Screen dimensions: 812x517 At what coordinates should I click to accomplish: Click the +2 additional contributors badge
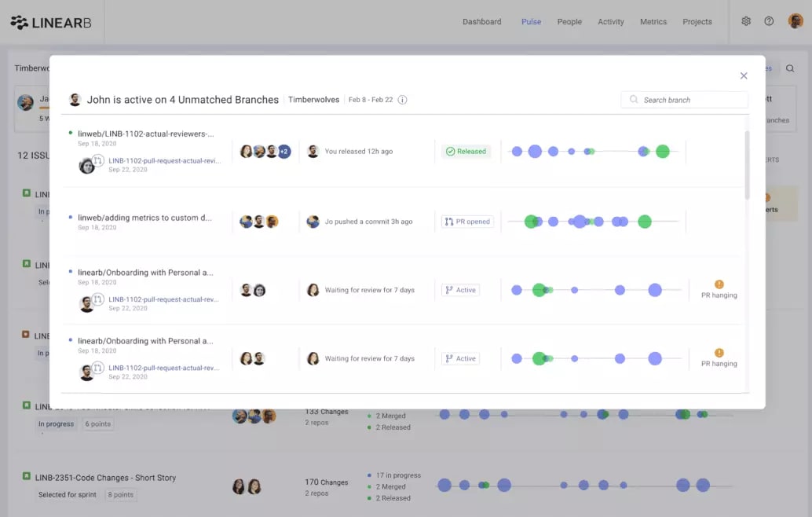click(283, 152)
